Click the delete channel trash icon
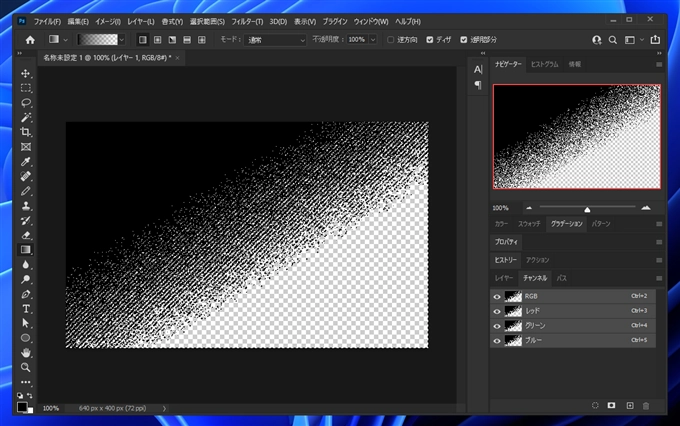680x426 pixels. tap(646, 405)
